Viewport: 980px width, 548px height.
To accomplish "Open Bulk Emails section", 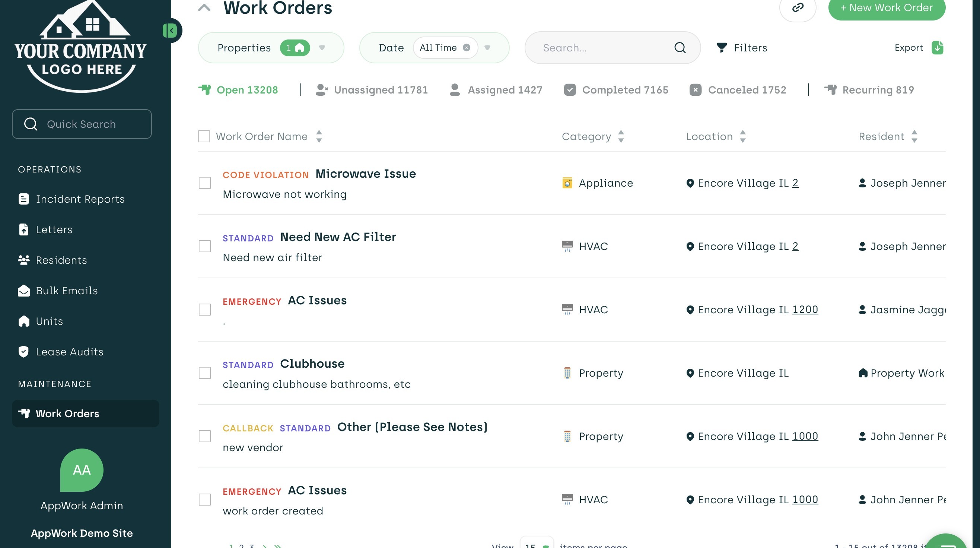I will (x=67, y=291).
